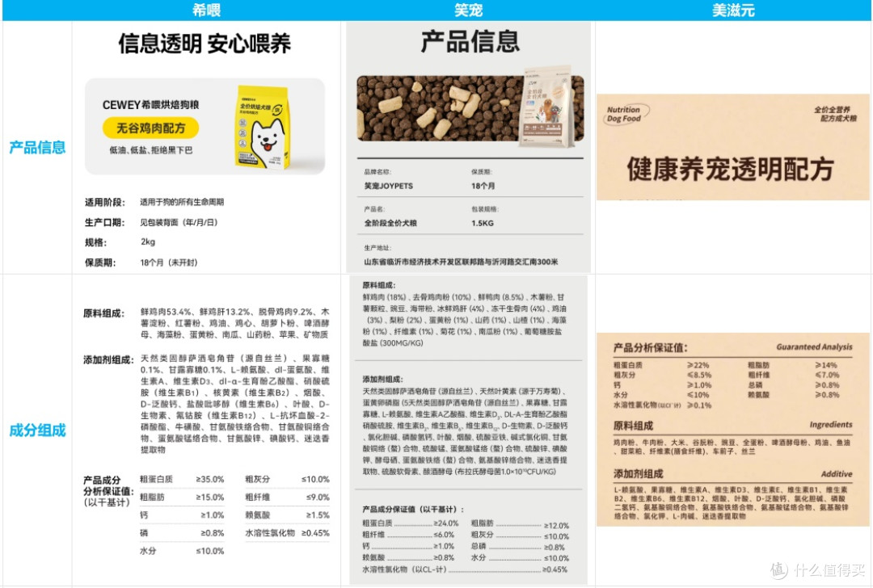Viewport: 873px width, 588px height.
Task: Select the "1.5KG" package size
Action: 482,223
